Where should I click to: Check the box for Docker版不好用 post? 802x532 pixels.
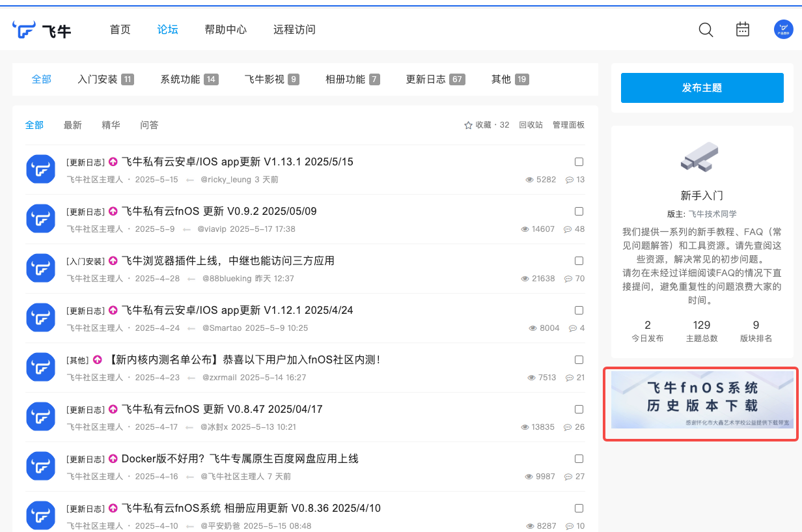tap(579, 459)
